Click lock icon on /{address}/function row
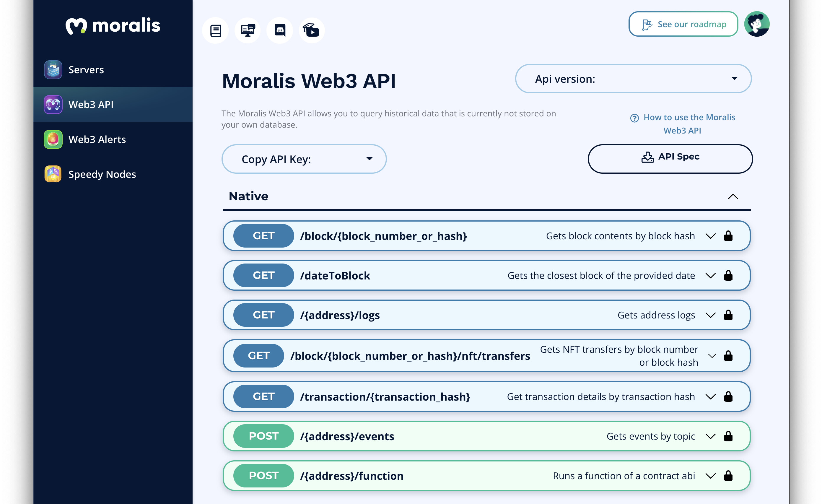This screenshot has width=822, height=504. coord(728,475)
